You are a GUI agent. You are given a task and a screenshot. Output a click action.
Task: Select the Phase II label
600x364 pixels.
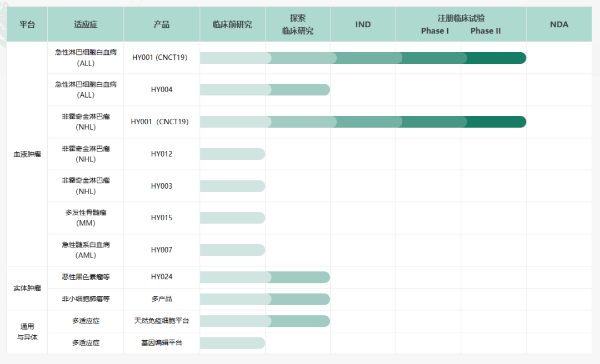click(486, 31)
